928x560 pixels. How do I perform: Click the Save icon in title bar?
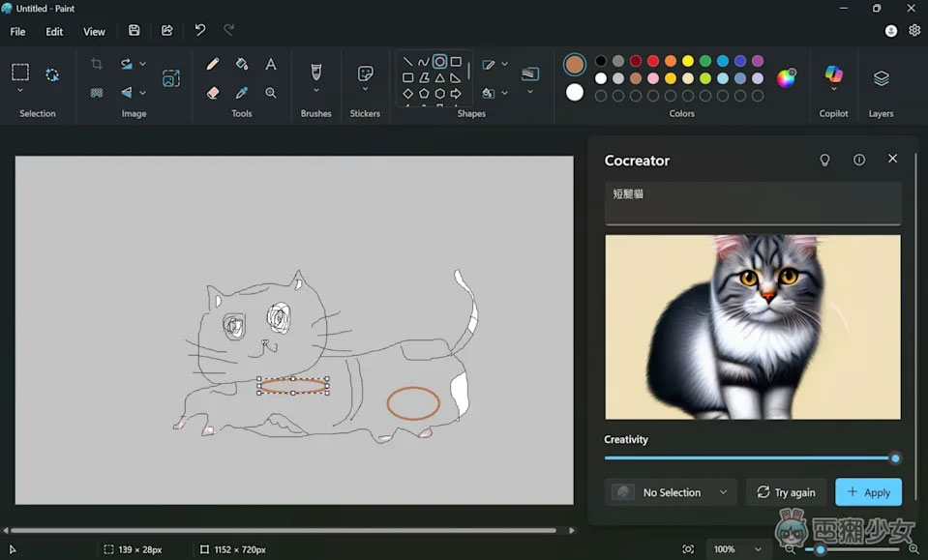pos(135,31)
